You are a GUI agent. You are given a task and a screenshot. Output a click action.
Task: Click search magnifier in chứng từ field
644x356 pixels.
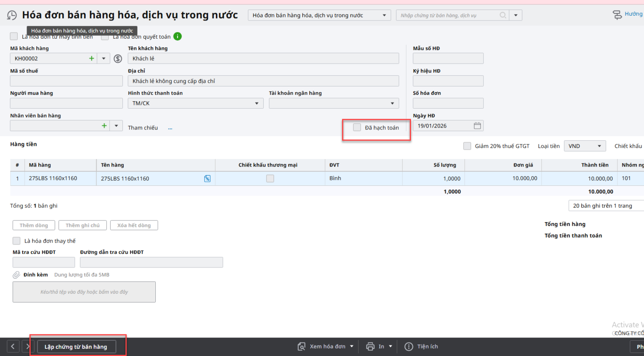tap(503, 15)
